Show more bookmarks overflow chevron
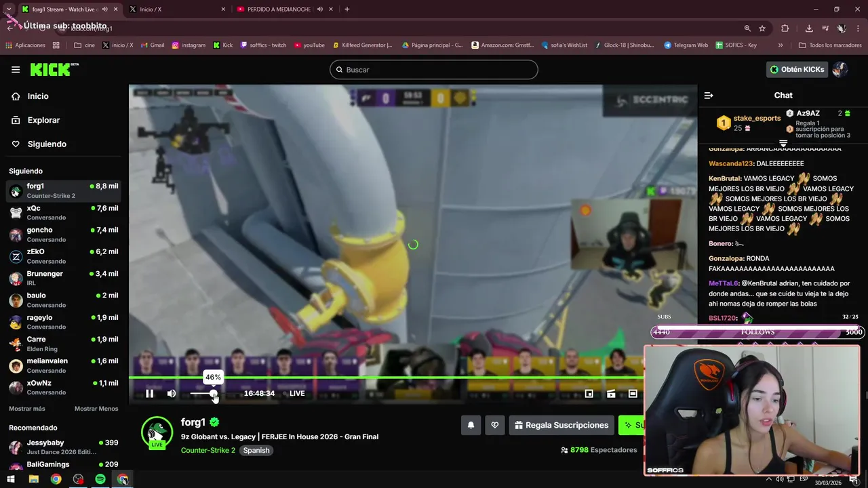 click(781, 45)
